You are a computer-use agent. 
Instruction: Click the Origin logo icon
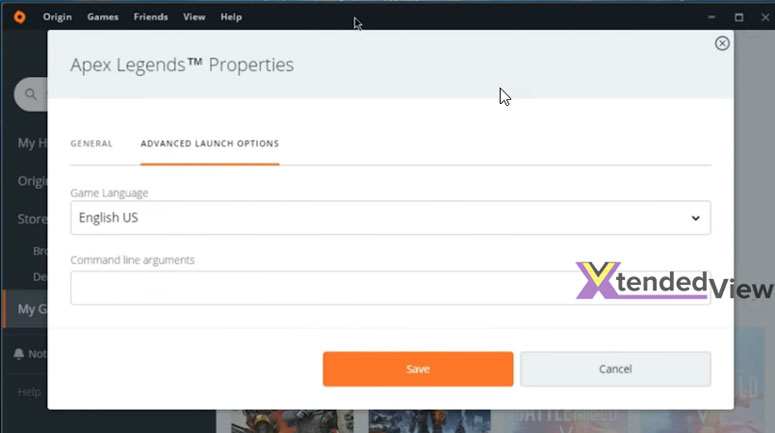[20, 17]
